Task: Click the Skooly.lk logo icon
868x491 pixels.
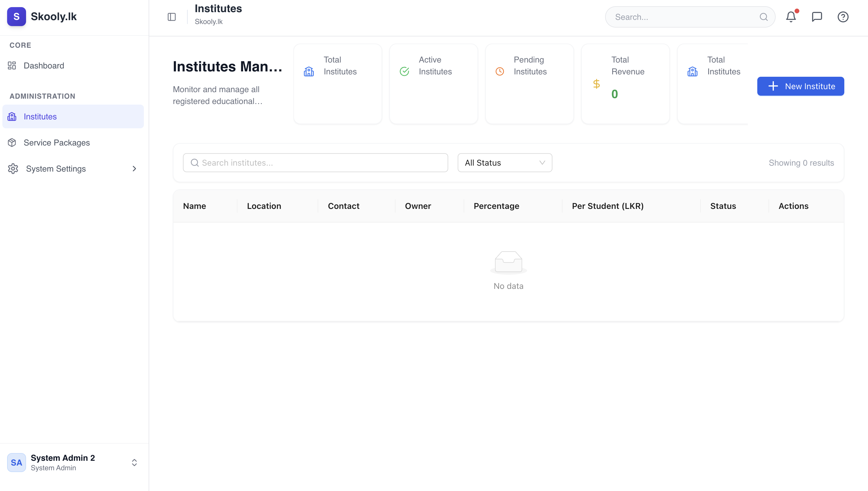Action: [x=16, y=16]
